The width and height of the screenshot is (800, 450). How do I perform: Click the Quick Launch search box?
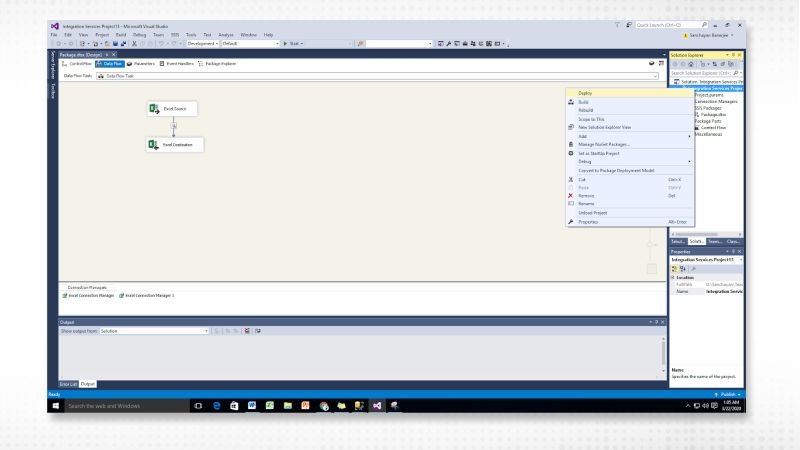(671, 25)
